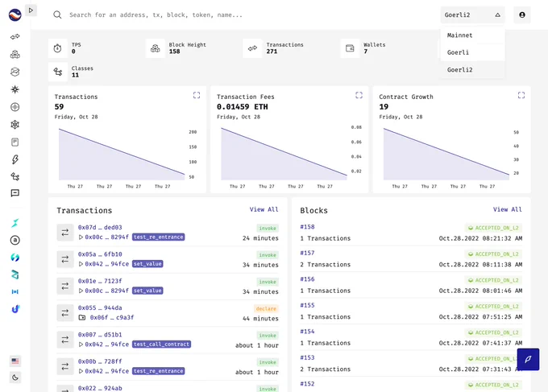The image size is (548, 392).
Task: Open block #155
Action: (308, 305)
